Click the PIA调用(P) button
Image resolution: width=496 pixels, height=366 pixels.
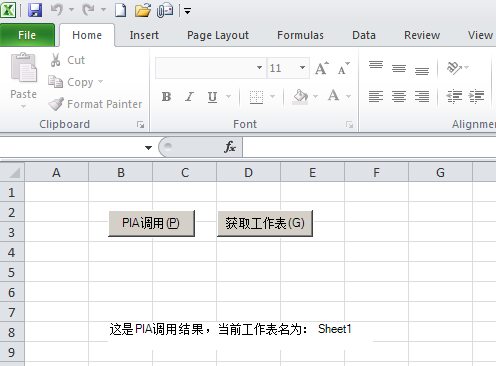(x=151, y=223)
